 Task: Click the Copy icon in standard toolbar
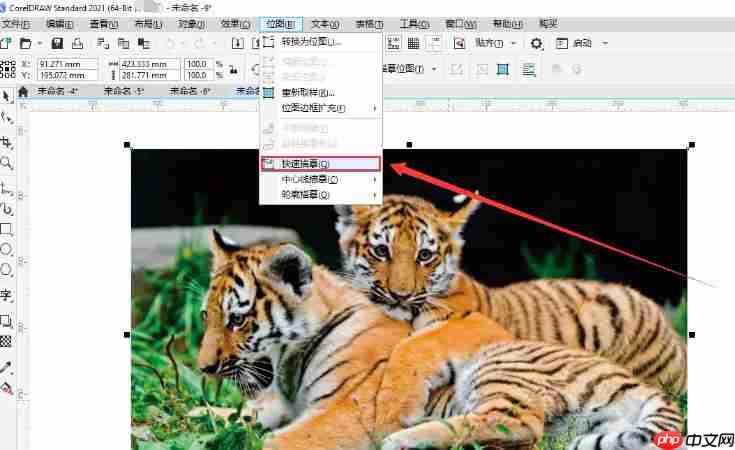tap(123, 44)
